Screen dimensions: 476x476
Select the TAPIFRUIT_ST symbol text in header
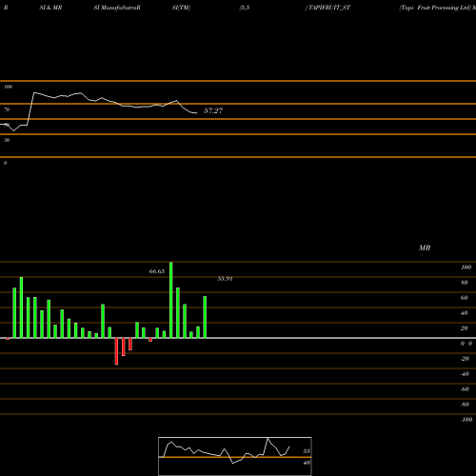[x=329, y=8]
